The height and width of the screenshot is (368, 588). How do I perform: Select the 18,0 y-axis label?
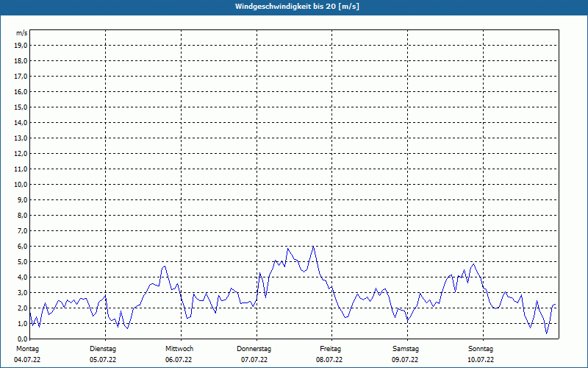[21, 61]
